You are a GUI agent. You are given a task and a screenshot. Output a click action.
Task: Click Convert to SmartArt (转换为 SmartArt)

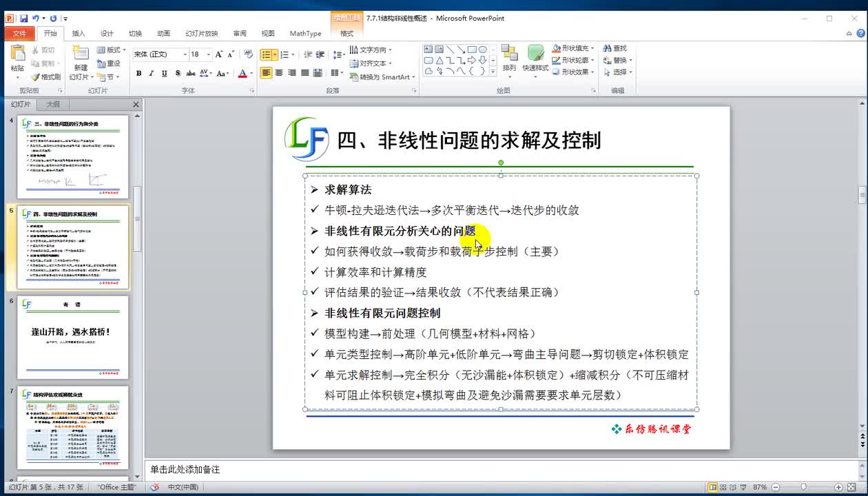pyautogui.click(x=382, y=77)
